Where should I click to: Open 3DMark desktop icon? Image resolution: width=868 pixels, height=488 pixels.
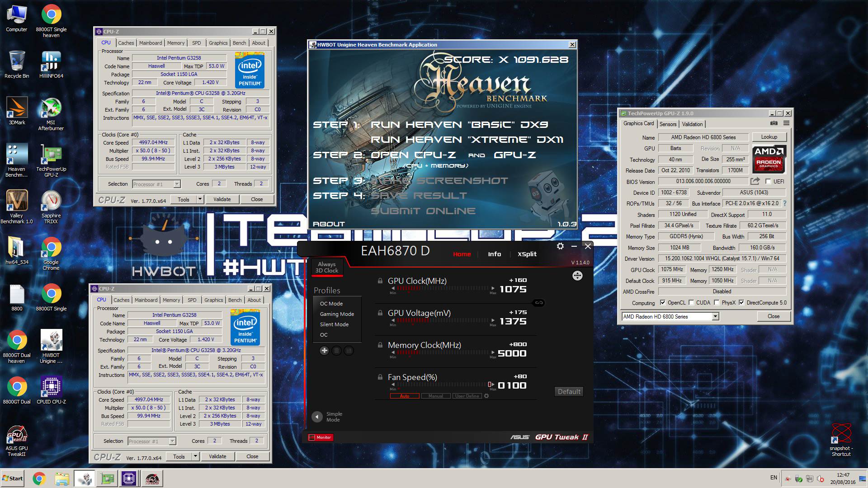[x=17, y=111]
